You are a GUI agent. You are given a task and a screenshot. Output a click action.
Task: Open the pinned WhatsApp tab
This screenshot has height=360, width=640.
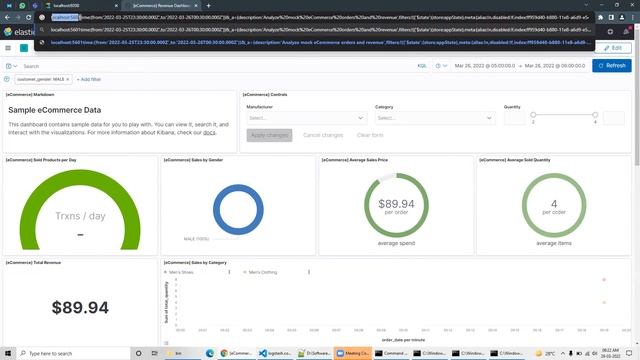tap(22, 6)
